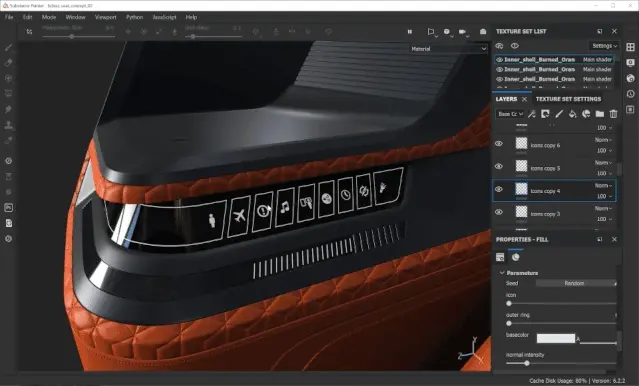Take a viewport screenshot with camera icon
This screenshot has height=386, width=639.
pos(483,32)
